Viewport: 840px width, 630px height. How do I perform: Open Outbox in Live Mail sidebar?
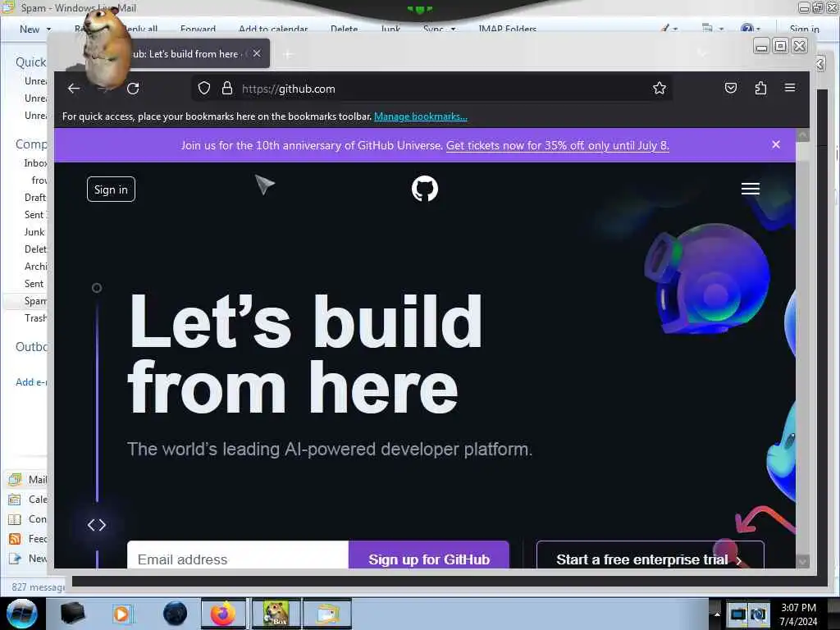31,347
